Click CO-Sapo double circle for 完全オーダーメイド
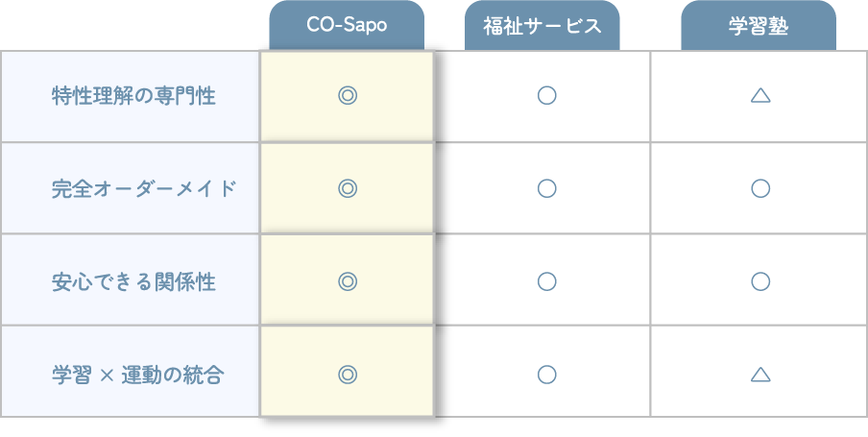 [x=348, y=188]
